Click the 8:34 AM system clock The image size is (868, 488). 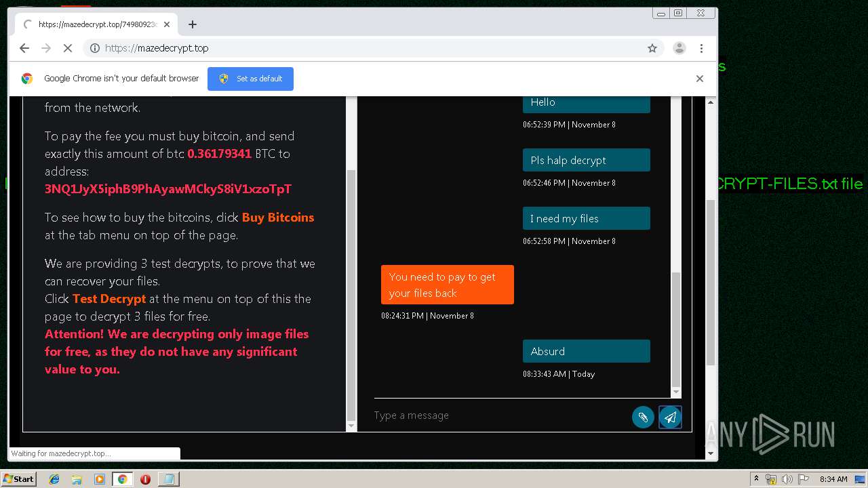833,479
